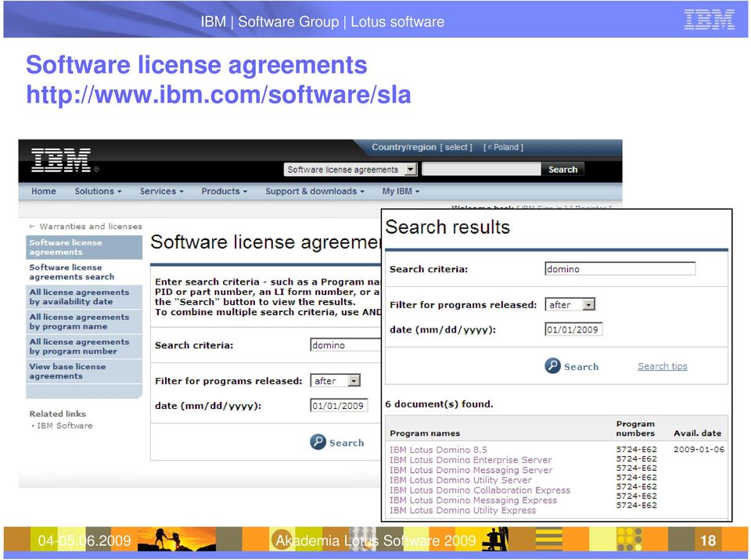The image size is (751, 560).
Task: Click 'Akademia Lotus Software 2009' footer text
Action: coord(375,541)
